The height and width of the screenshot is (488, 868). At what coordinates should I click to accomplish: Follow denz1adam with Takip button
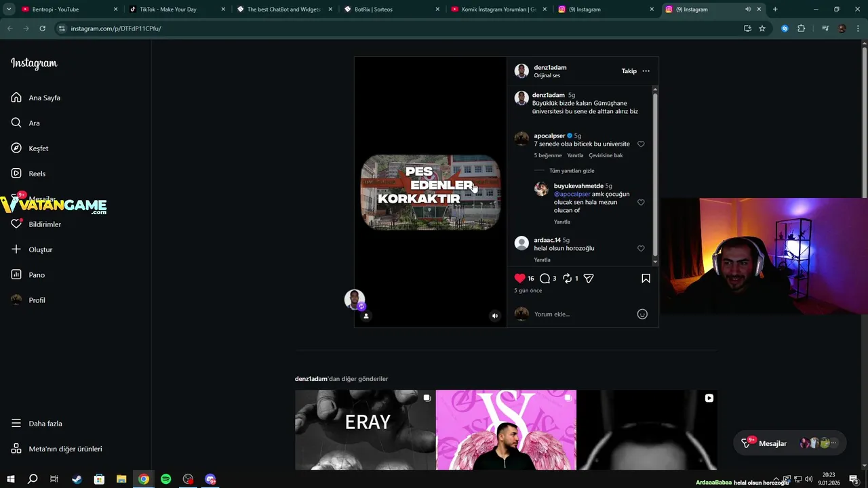tap(629, 71)
